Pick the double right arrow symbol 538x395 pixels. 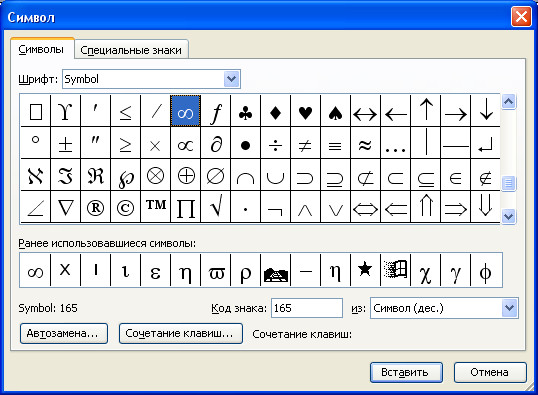[456, 207]
